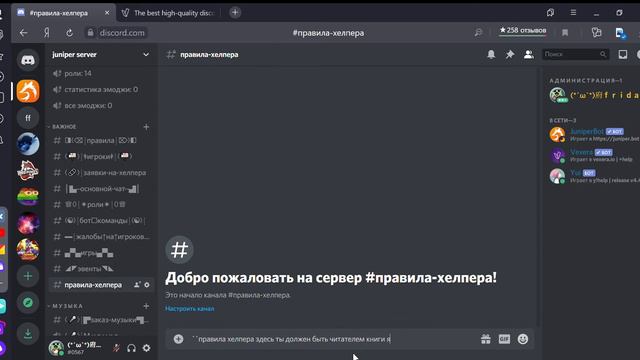The width and height of the screenshot is (640, 360).
Task: Bookmark the page with bookmark icon
Action: 565,33
